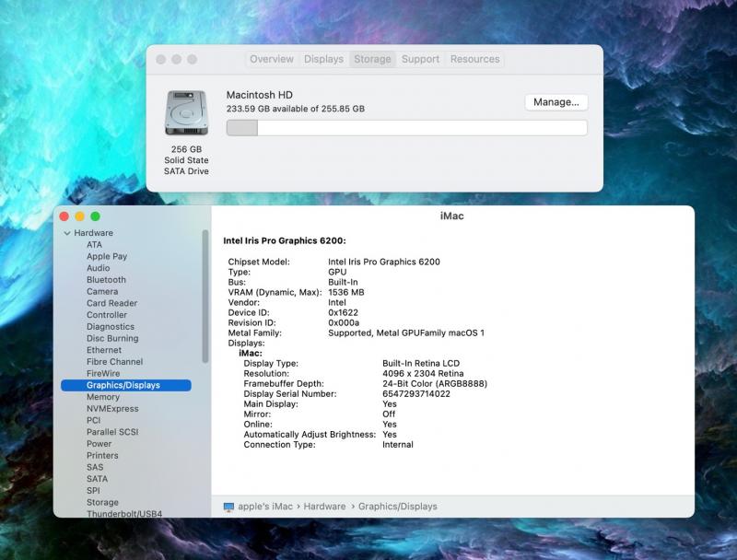
Task: Close the System Information window
Action: [64, 216]
